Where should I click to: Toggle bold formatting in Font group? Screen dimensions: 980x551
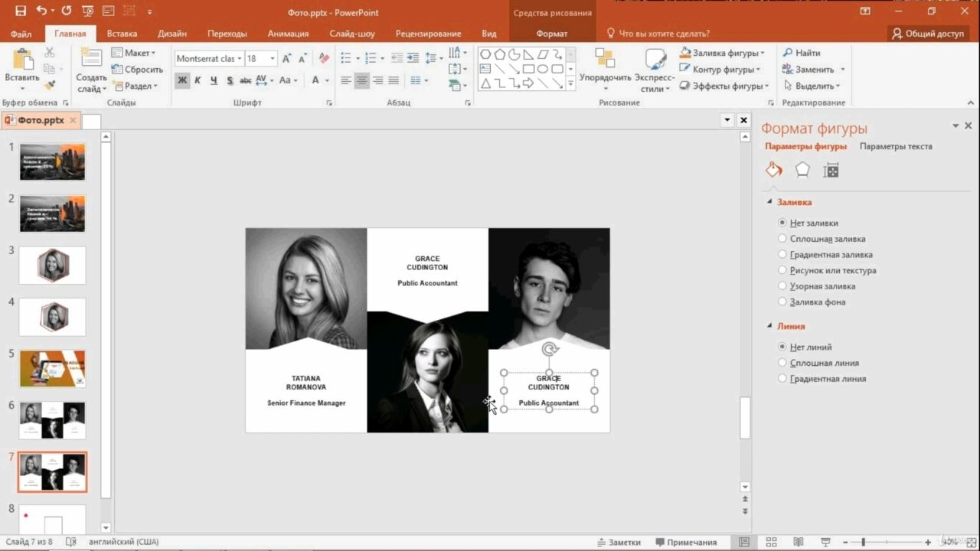pyautogui.click(x=181, y=80)
